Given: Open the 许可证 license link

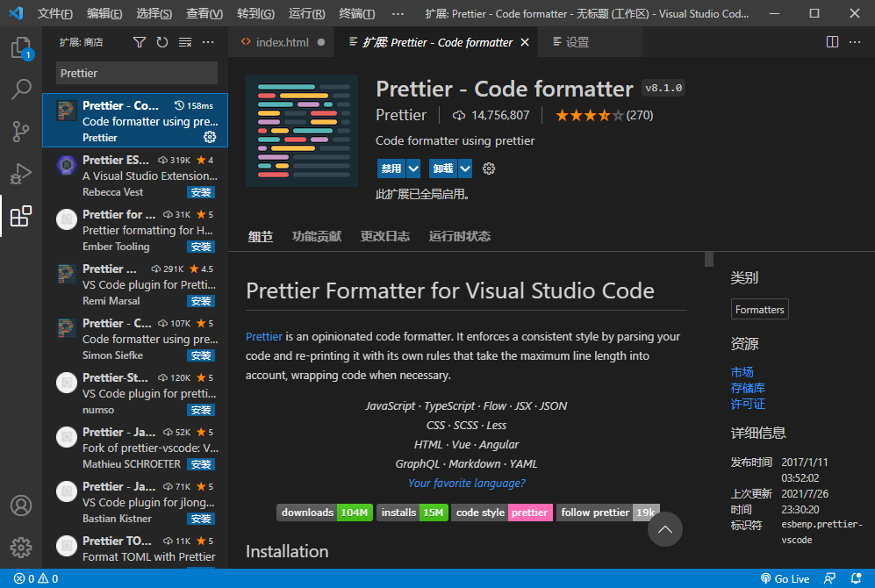Looking at the screenshot, I should (x=748, y=404).
